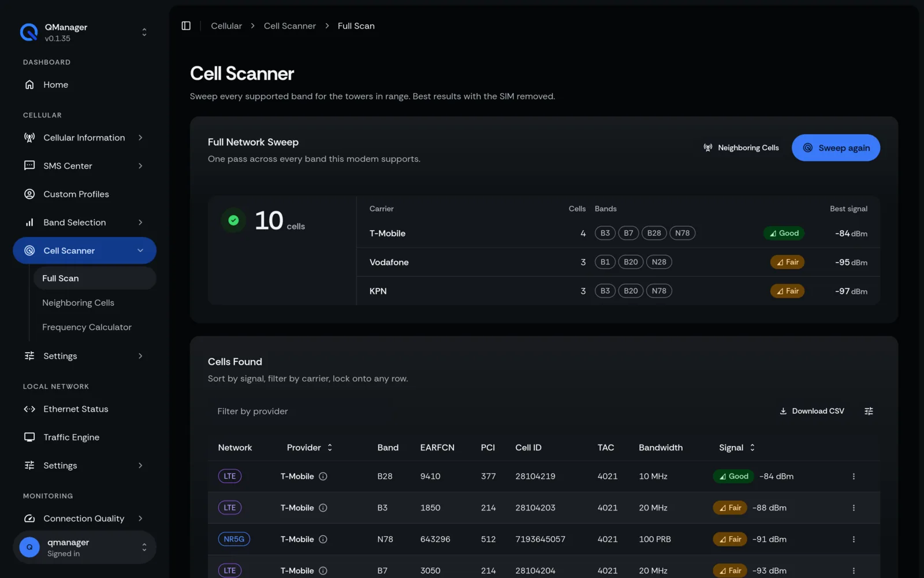Open the table column options icon
The width and height of the screenshot is (924, 578).
click(x=869, y=412)
